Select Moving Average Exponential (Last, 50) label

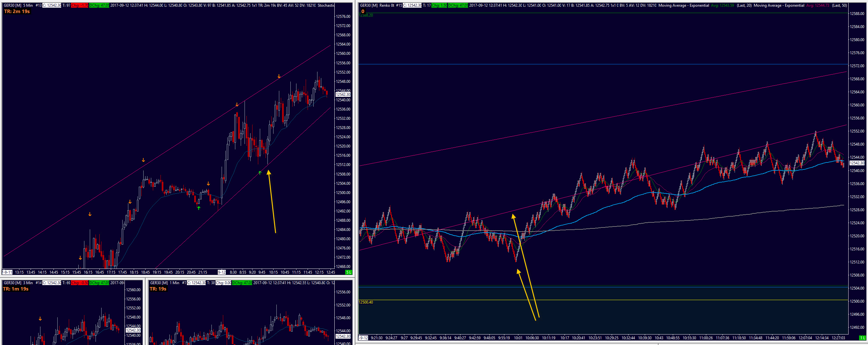(x=779, y=5)
